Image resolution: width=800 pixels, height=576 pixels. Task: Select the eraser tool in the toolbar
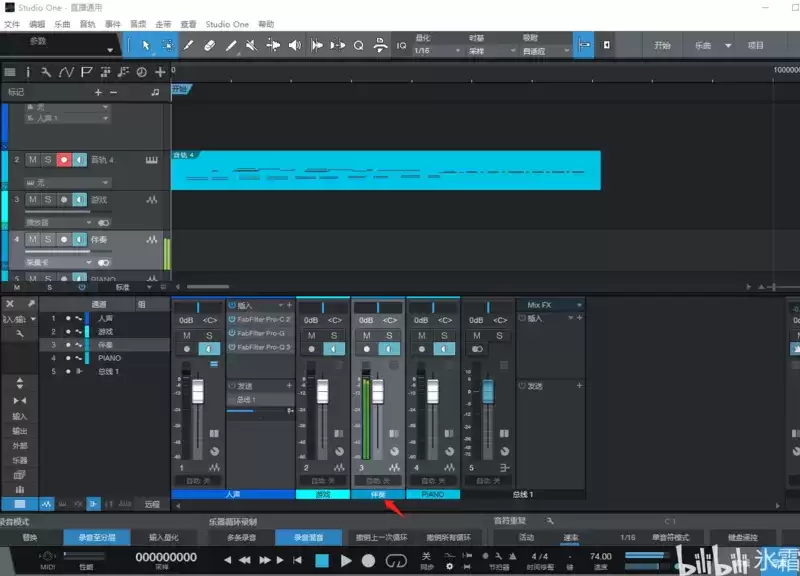(210, 45)
